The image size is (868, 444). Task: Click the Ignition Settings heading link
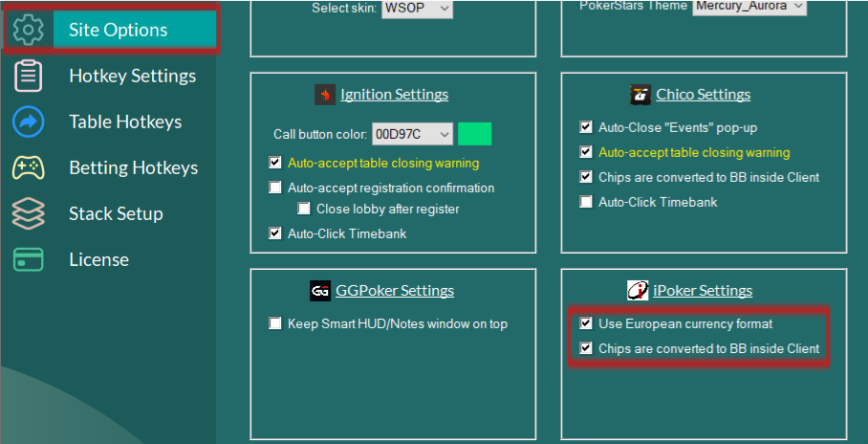coord(394,95)
